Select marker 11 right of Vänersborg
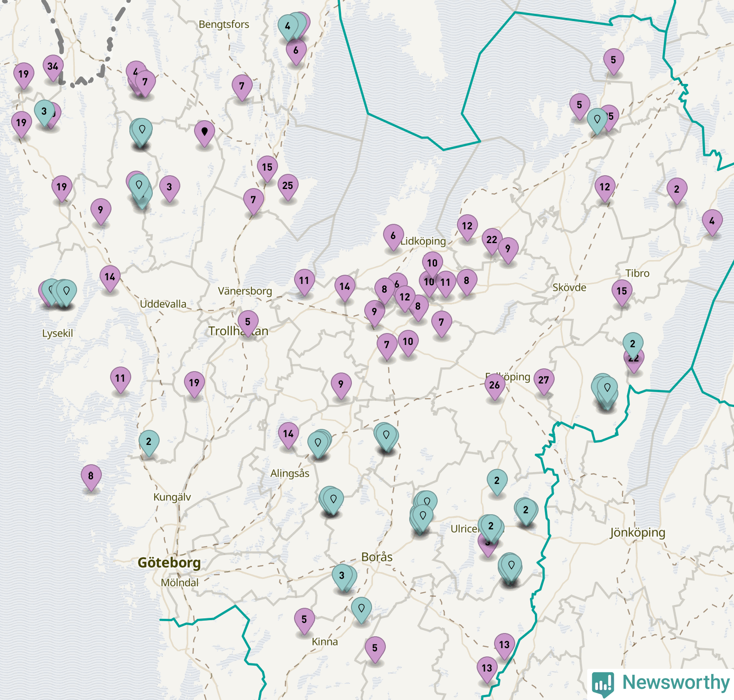Viewport: 734px width, 700px height. (304, 282)
